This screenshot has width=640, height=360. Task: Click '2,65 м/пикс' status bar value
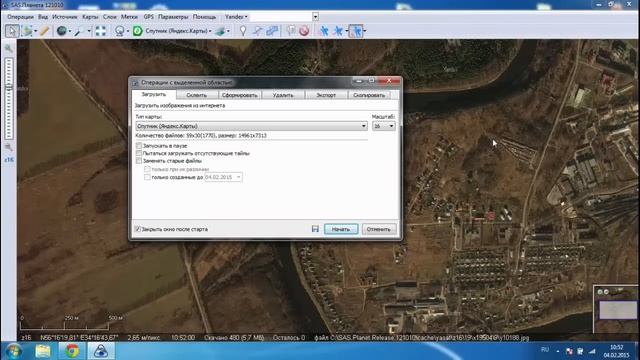coord(144,338)
